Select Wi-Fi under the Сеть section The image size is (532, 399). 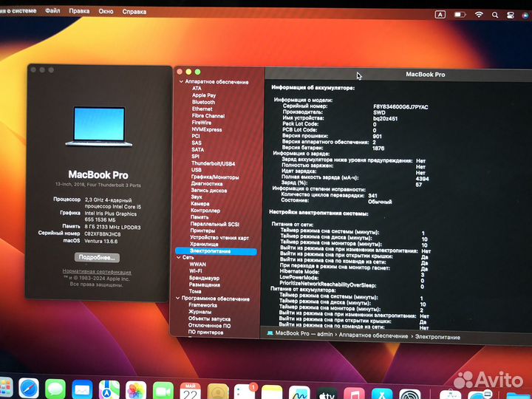click(x=195, y=270)
